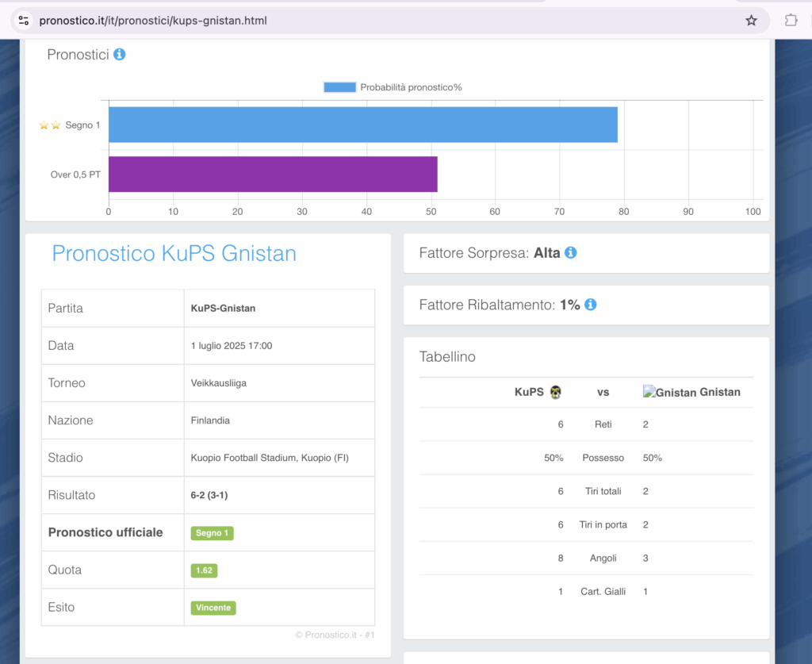Click the Stadio row label
The image size is (812, 664).
coord(65,458)
